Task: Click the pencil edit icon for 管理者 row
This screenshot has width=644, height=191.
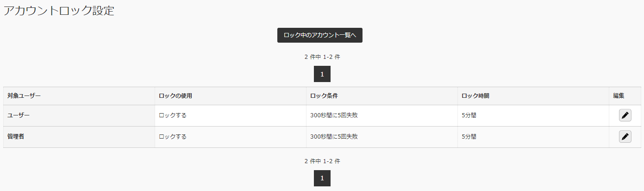Action: tap(625, 137)
